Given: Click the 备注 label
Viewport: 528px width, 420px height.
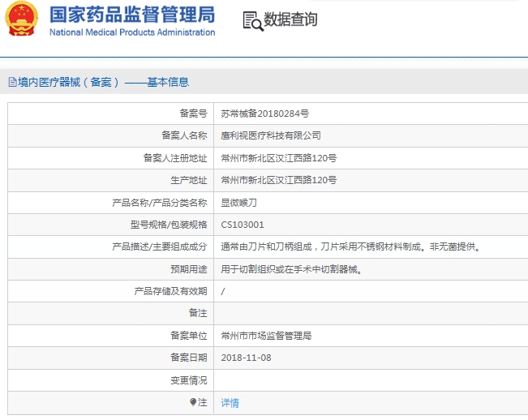Looking at the screenshot, I should pos(198,313).
